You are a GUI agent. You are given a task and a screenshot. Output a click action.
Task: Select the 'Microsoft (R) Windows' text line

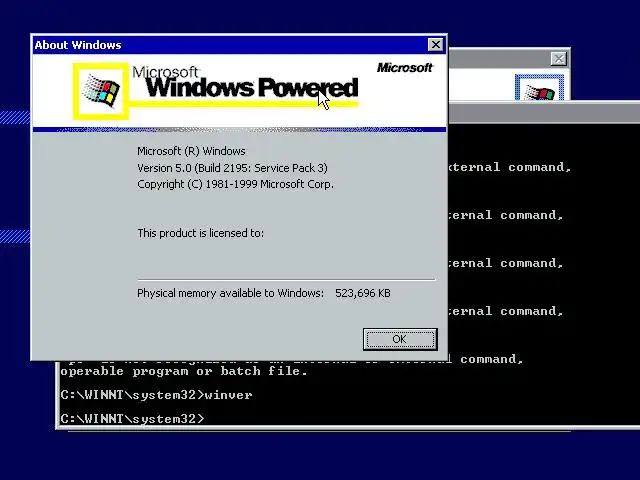[191, 151]
